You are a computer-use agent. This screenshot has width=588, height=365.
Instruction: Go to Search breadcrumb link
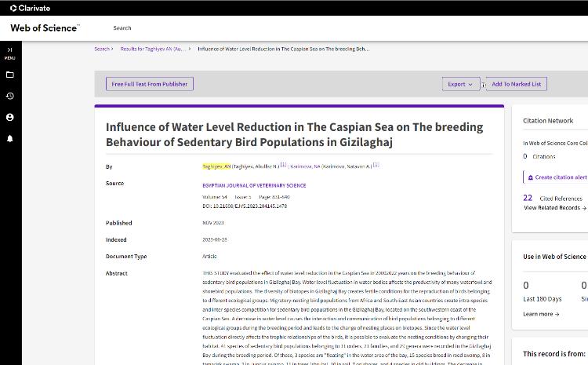point(102,49)
